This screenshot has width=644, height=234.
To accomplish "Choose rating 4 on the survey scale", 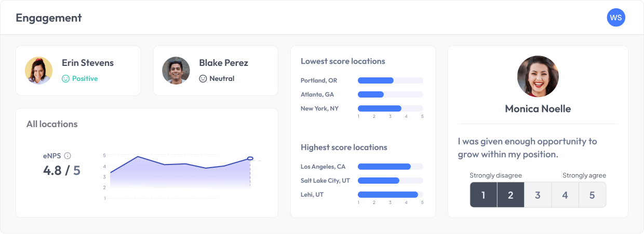I will pyautogui.click(x=565, y=195).
